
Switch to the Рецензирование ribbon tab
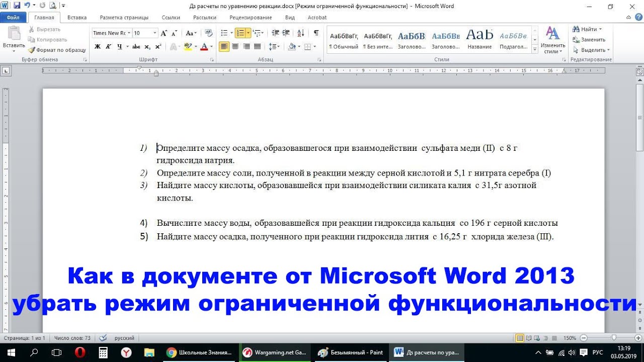tap(251, 18)
